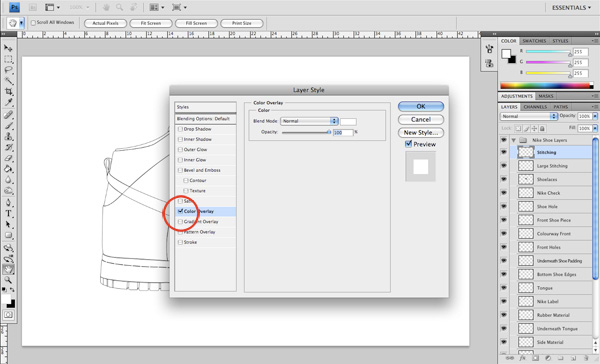Viewport: 600px width, 364px height.
Task: Select the Type tool
Action: pyautogui.click(x=8, y=214)
